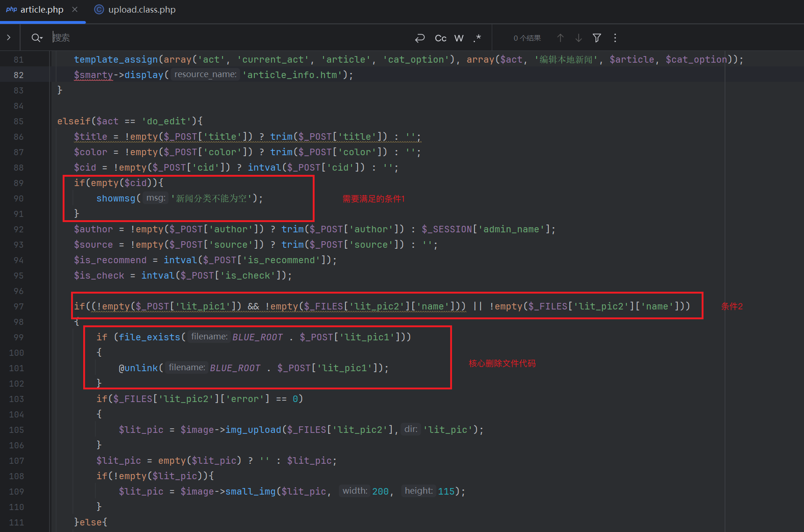Click the 0 results counter text
The height and width of the screenshot is (532, 804).
click(527, 38)
